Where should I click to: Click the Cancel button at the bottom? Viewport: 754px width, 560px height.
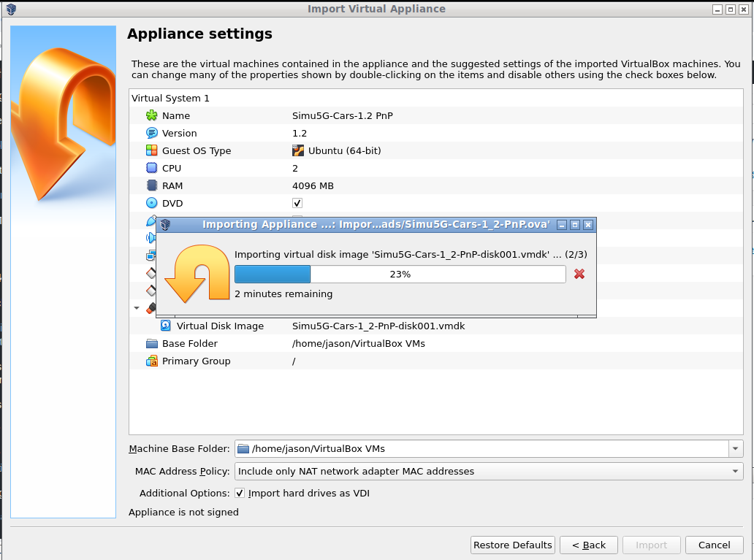pyautogui.click(x=714, y=545)
